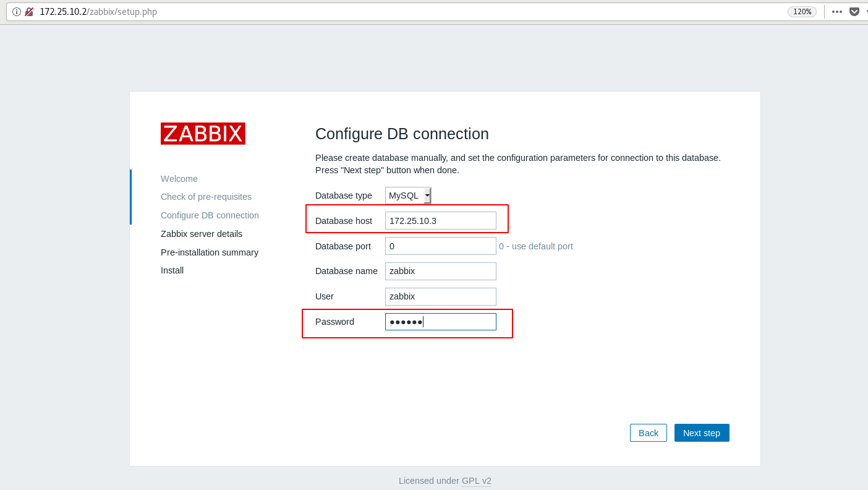Image resolution: width=868 pixels, height=490 pixels.
Task: Open the GPL v2 license link
Action: coord(477,481)
